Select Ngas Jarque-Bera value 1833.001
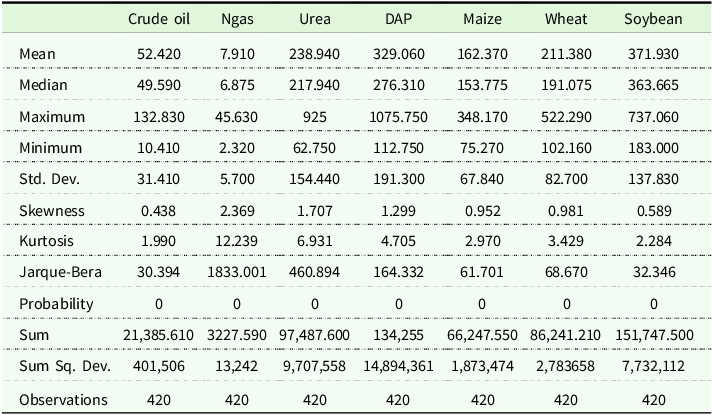Viewport: 713px width, 415px height. coord(236,272)
